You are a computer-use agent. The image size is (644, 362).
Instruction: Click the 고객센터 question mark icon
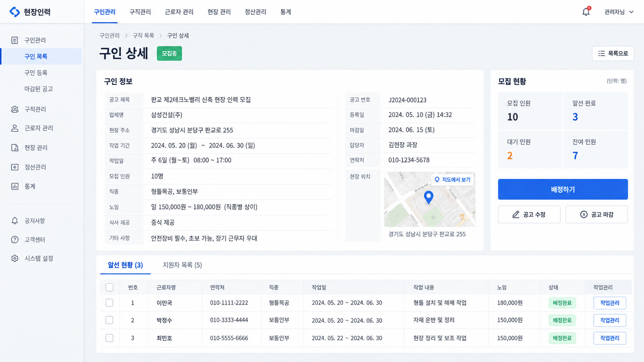coord(15,240)
